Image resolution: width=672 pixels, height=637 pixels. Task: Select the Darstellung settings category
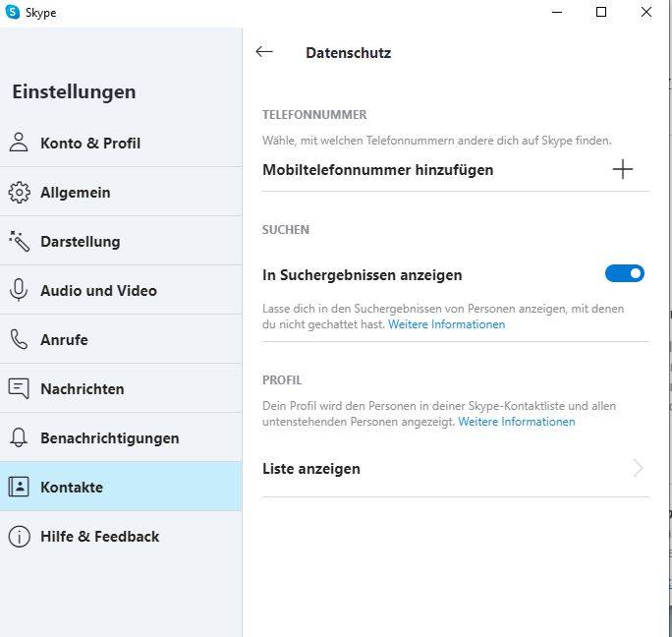(121, 241)
